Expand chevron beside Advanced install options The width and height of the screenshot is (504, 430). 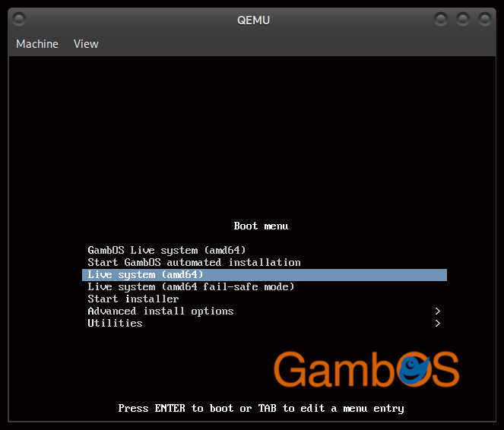[437, 311]
